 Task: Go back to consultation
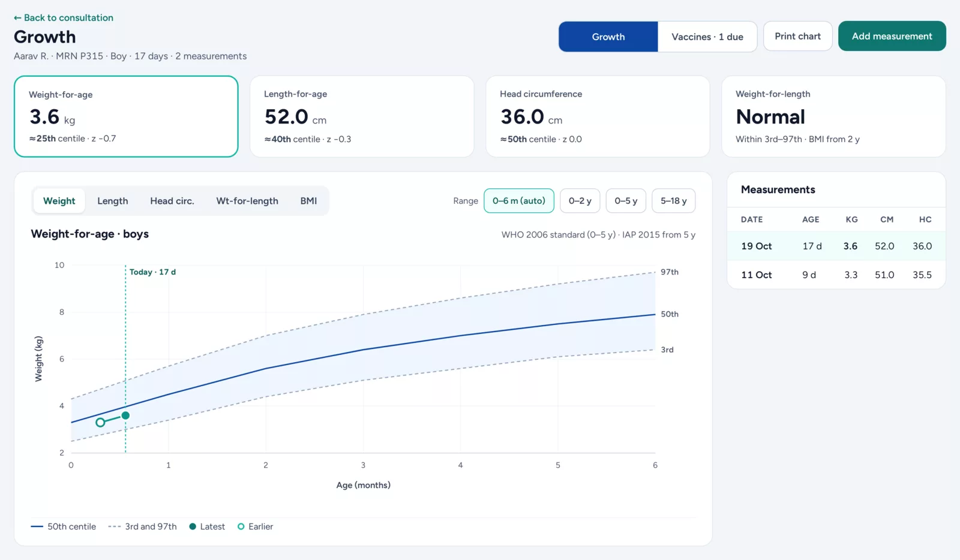(64, 18)
